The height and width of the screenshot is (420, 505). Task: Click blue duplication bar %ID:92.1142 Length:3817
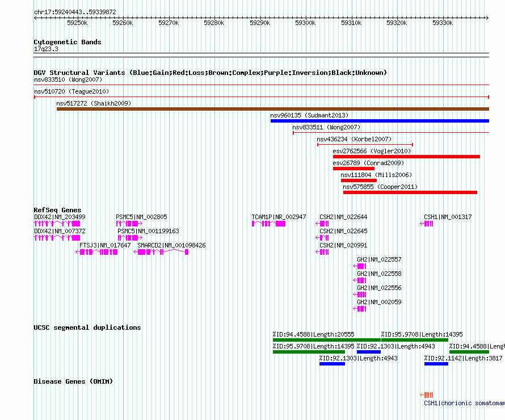[436, 364]
